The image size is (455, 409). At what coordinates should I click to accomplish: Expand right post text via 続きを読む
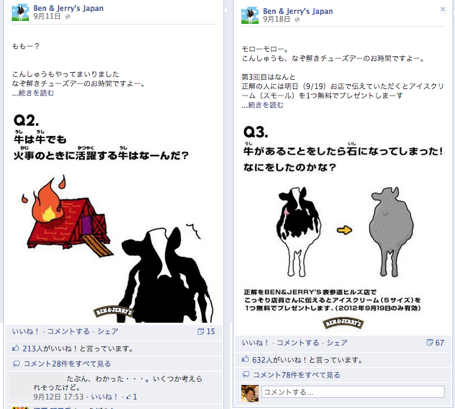(x=266, y=105)
